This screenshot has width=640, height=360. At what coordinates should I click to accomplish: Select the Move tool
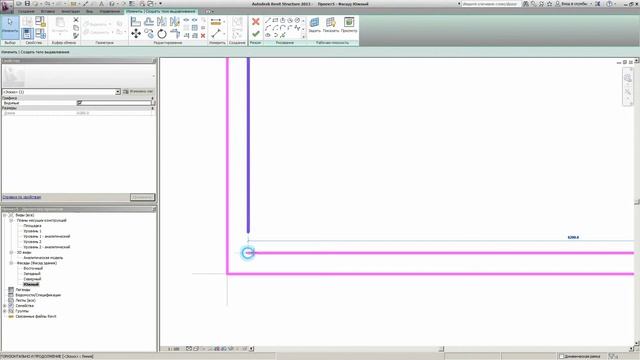(136, 33)
